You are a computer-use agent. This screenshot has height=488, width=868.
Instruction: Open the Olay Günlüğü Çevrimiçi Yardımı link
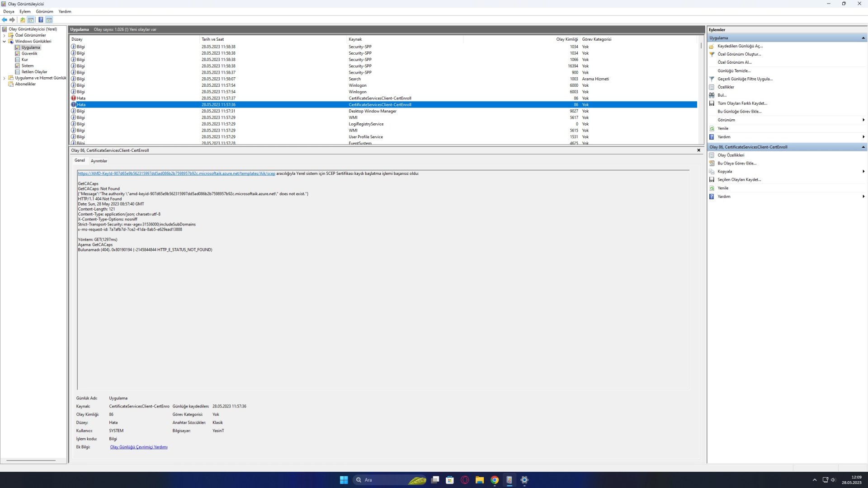coord(138,447)
